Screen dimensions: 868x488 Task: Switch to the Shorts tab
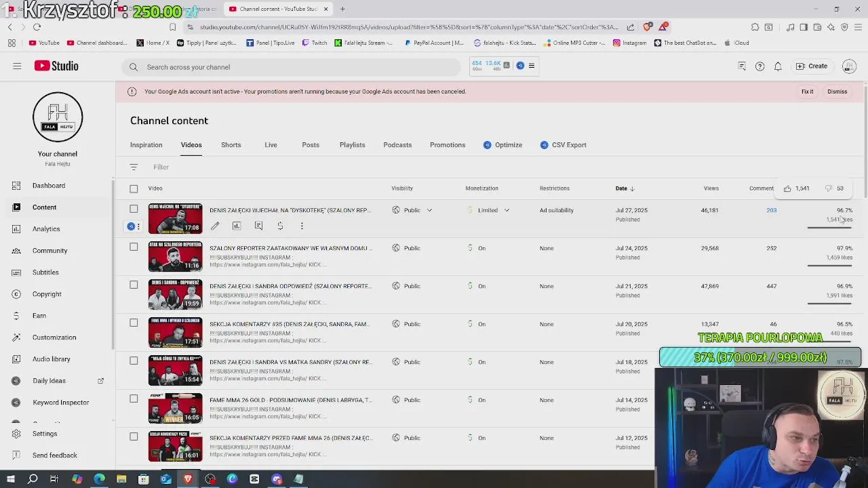231,145
